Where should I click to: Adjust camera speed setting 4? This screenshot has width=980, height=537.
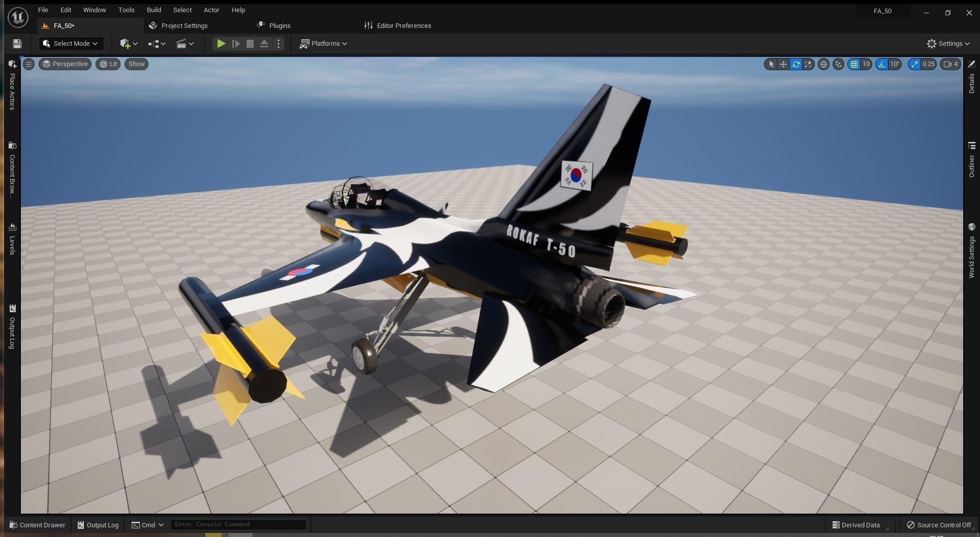tap(951, 64)
